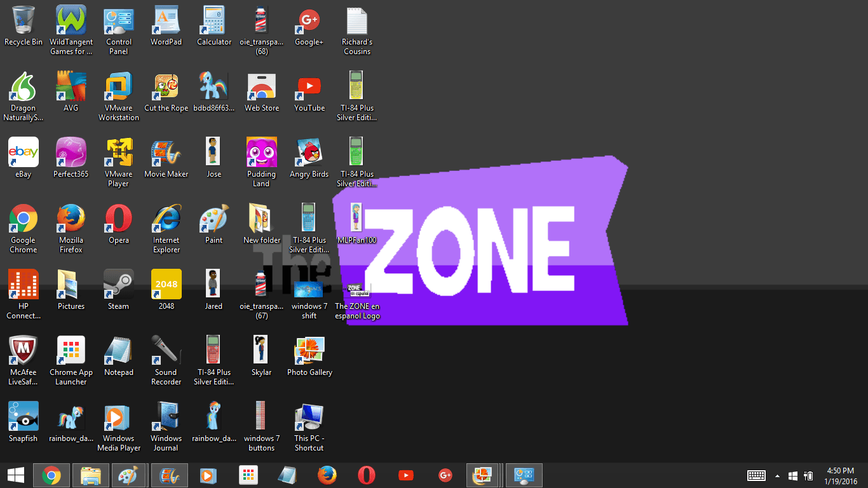868x488 pixels.
Task: Launch VMware Workstation desktop shortcut
Action: click(x=119, y=97)
